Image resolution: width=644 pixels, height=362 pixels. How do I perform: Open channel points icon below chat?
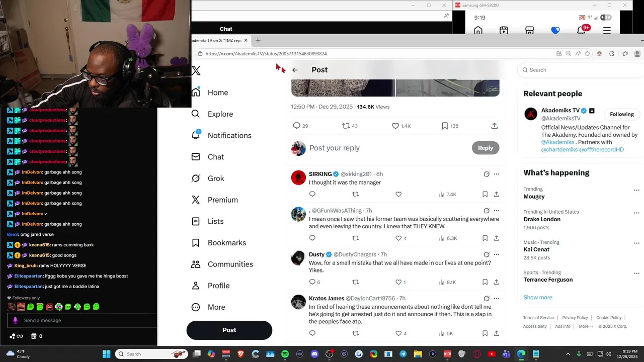(x=16, y=336)
